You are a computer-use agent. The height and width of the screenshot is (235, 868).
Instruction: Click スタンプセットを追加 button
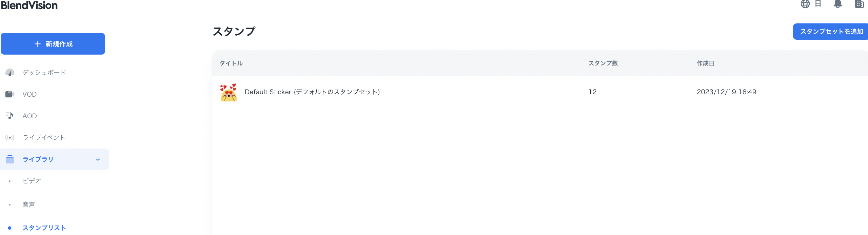[x=831, y=32]
